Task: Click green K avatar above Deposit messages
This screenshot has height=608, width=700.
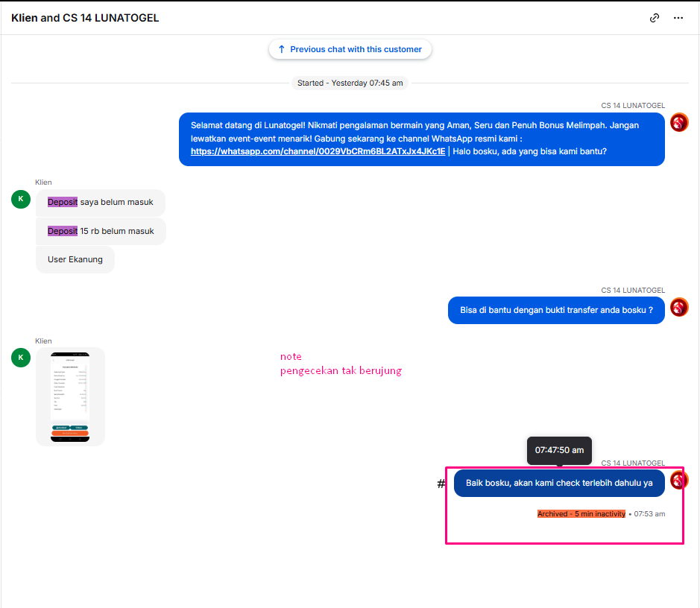Action: (21, 199)
